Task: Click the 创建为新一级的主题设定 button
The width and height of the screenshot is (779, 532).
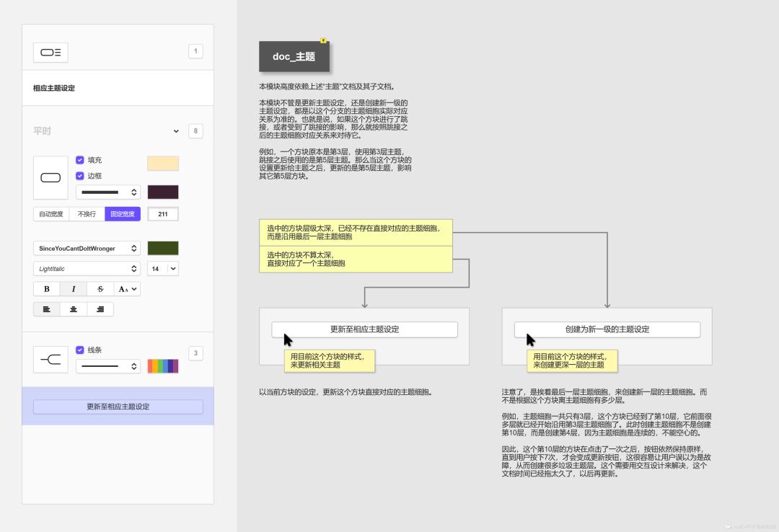Action: tap(607, 329)
